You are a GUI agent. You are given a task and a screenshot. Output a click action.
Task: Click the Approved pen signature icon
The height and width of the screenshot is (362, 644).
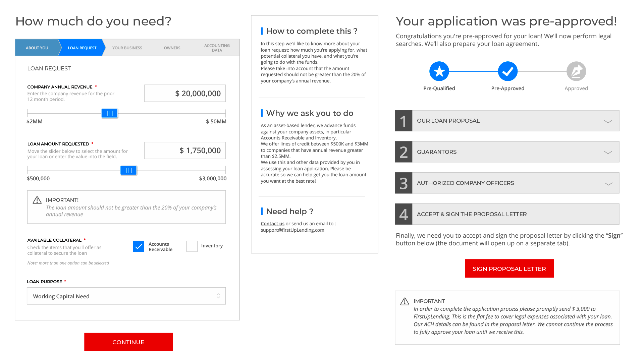[x=576, y=71]
